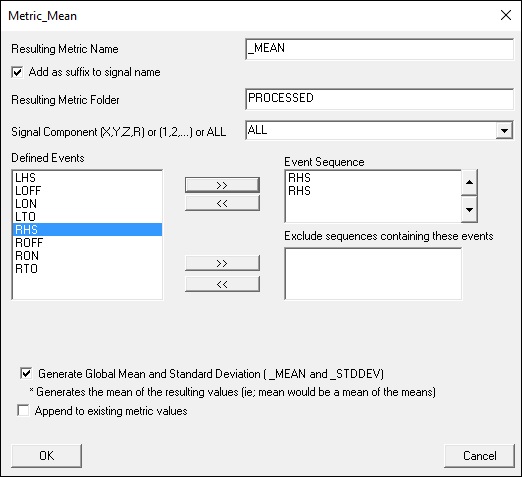522x477 pixels.
Task: Uncheck Generate Global Mean and Standard Deviation
Action: pyautogui.click(x=26, y=373)
